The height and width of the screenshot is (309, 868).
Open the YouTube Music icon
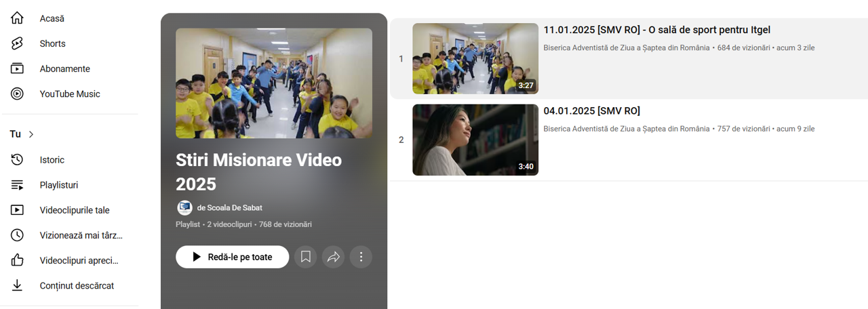(x=17, y=94)
